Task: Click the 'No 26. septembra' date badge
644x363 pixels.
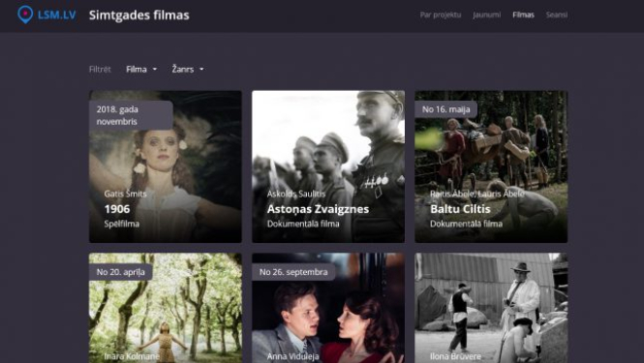Action: [293, 272]
